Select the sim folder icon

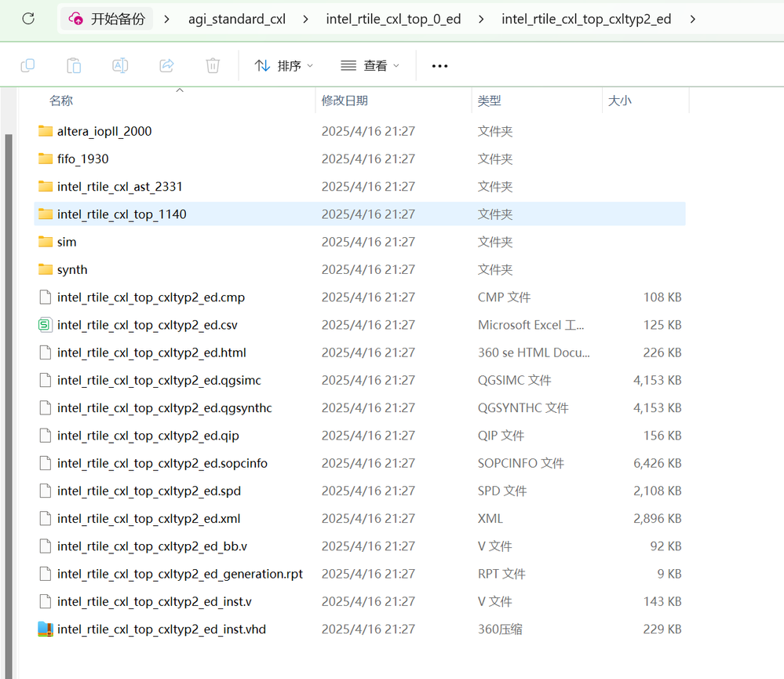click(x=46, y=242)
